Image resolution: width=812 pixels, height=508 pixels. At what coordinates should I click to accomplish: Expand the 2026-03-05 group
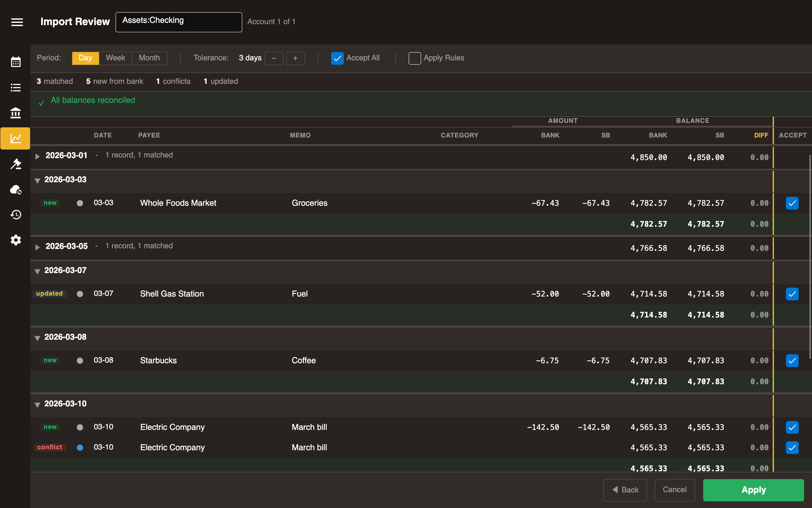[x=37, y=247]
